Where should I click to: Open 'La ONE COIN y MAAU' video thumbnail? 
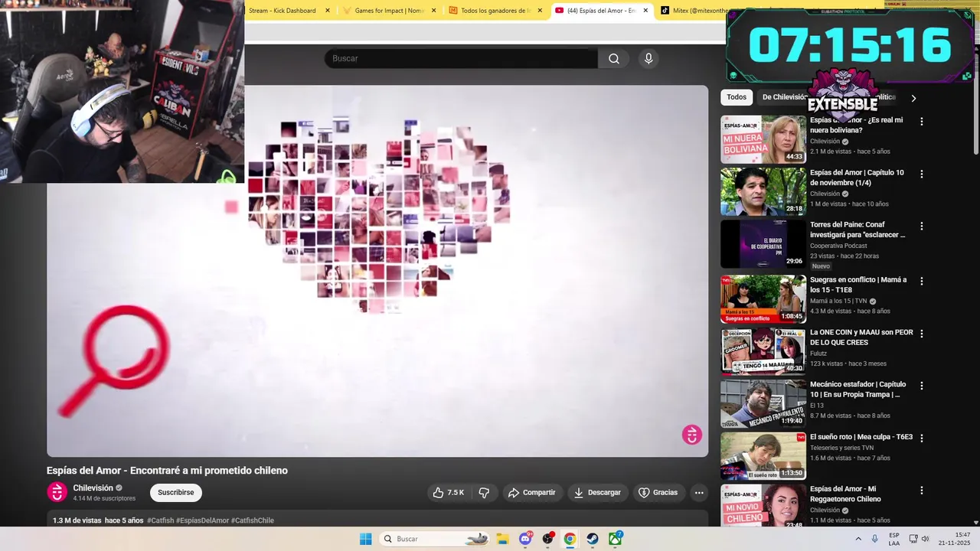point(763,351)
